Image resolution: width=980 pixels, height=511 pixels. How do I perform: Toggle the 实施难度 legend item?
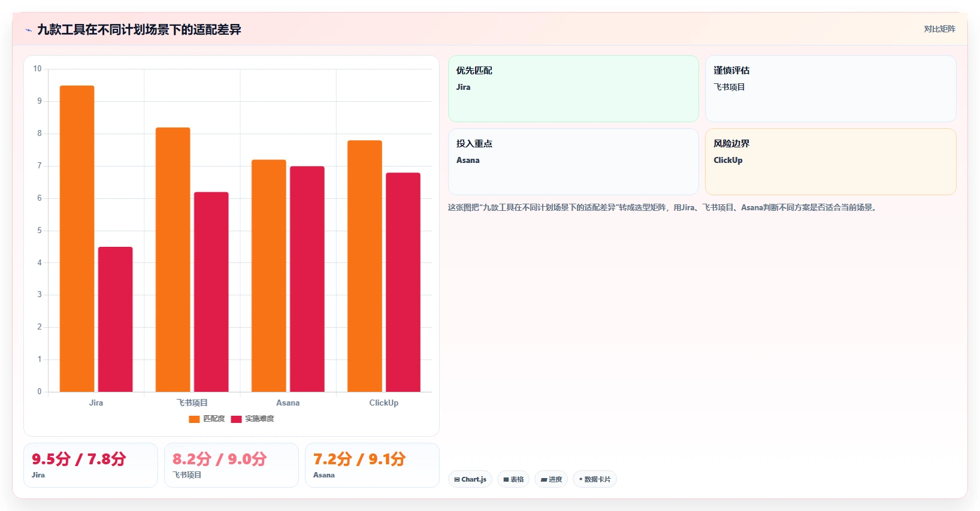252,419
